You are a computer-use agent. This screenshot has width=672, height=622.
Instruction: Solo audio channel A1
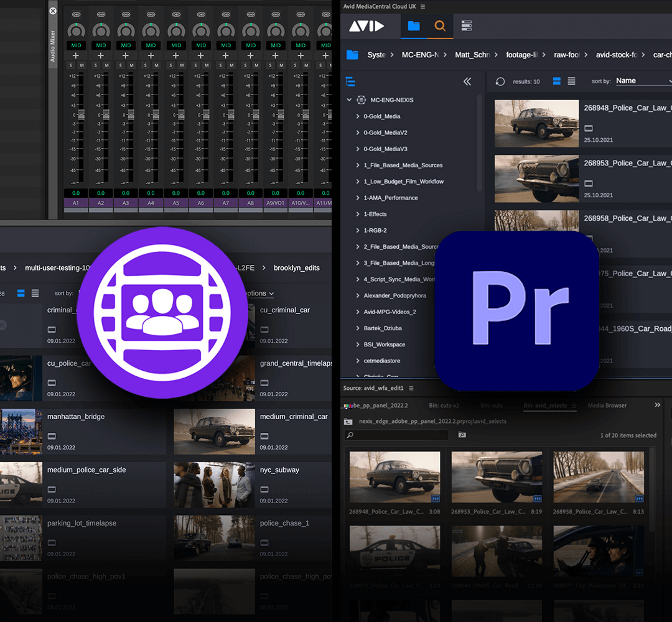pos(71,65)
